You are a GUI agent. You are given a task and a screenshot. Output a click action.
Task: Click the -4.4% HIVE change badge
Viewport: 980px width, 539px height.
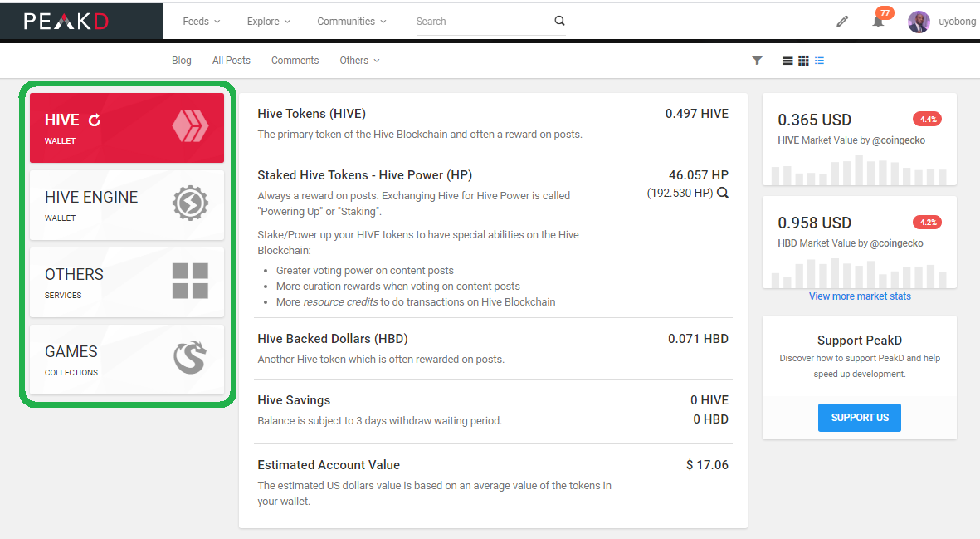928,119
